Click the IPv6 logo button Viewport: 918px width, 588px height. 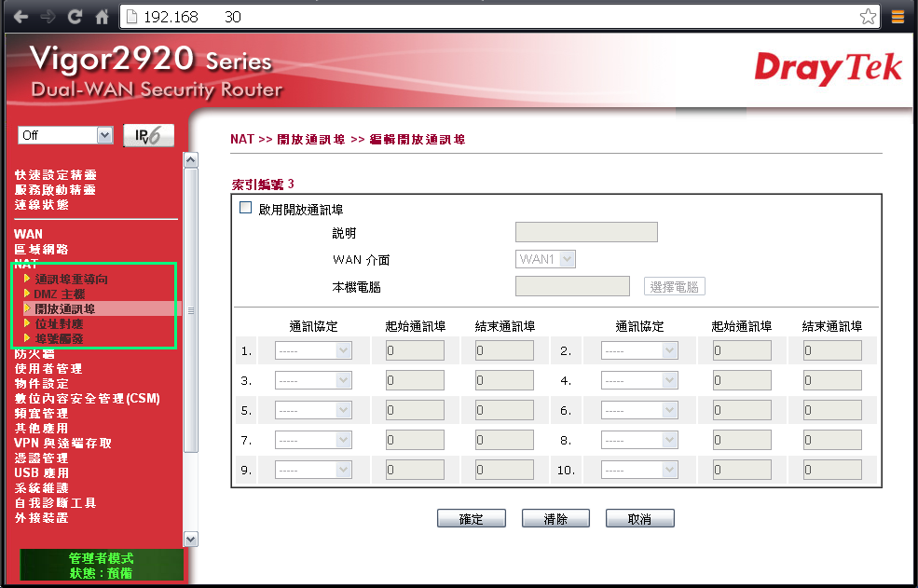[x=149, y=135]
